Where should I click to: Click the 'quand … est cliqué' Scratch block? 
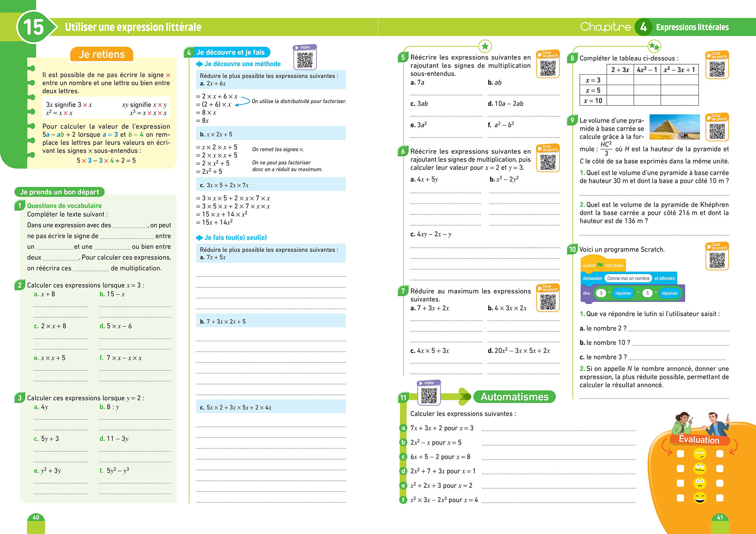(x=603, y=265)
